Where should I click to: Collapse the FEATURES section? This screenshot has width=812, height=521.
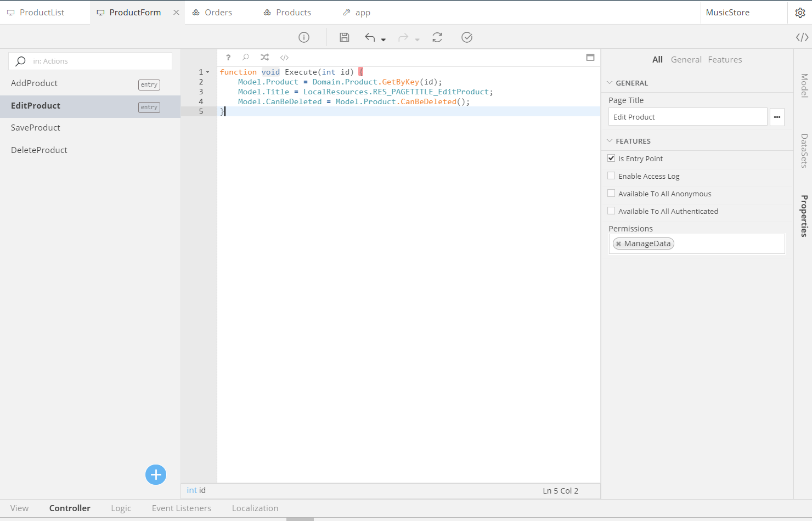pyautogui.click(x=610, y=141)
